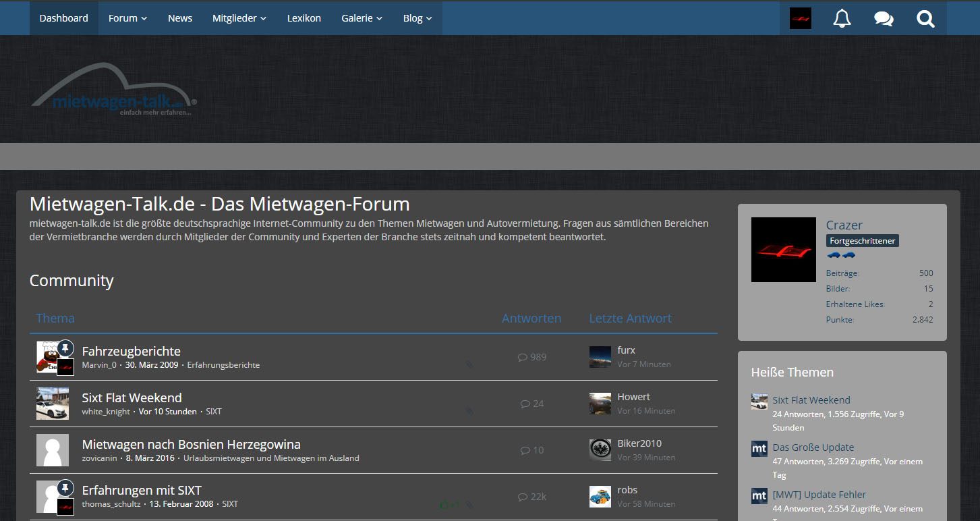This screenshot has height=521, width=980.
Task: Open the conversations chat bubbles icon
Action: click(884, 18)
